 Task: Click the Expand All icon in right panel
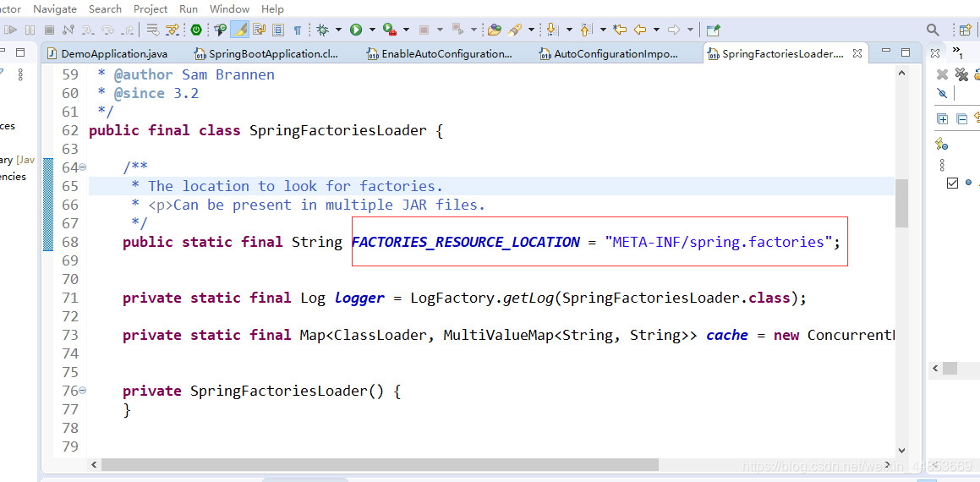click(943, 118)
